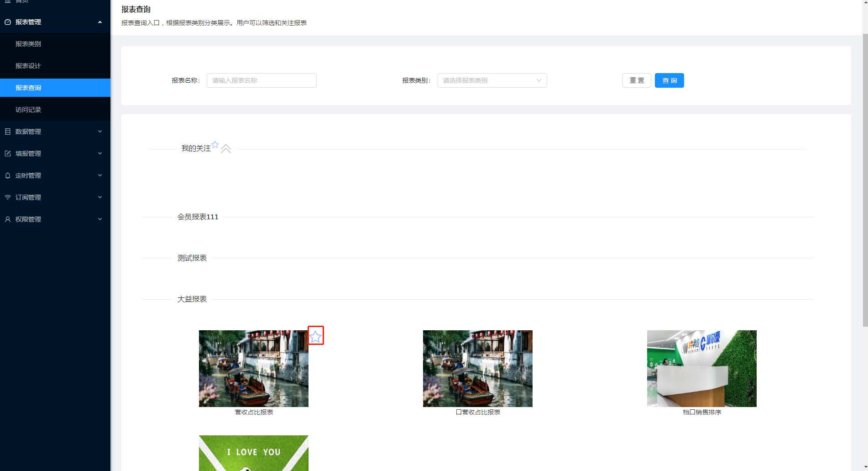Click the 我的关注 section title

click(196, 148)
